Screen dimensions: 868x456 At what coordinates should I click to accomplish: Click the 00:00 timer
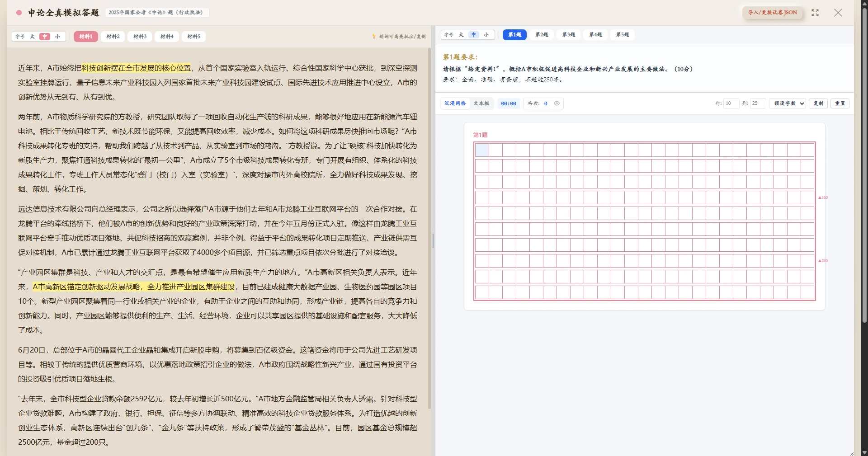click(x=509, y=103)
